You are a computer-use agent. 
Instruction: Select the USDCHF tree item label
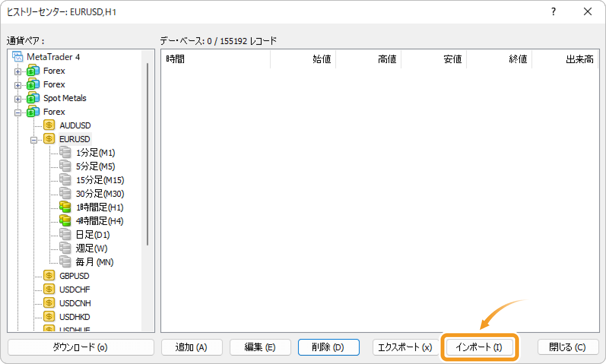pyautogui.click(x=75, y=290)
